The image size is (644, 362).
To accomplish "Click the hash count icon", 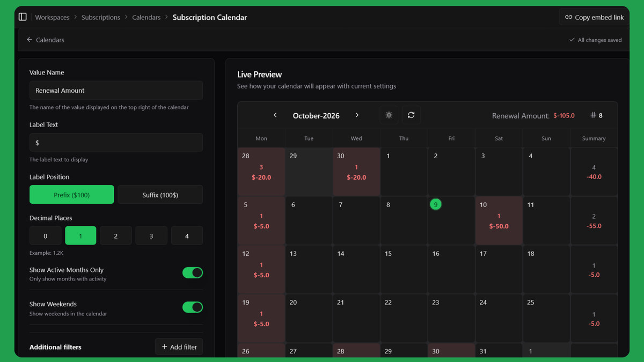I will pyautogui.click(x=593, y=115).
